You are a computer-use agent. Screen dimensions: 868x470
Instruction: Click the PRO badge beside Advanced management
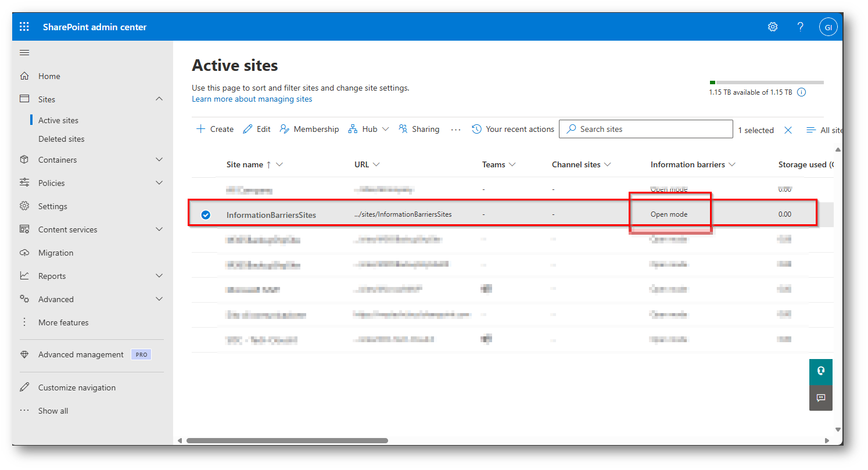(x=141, y=354)
